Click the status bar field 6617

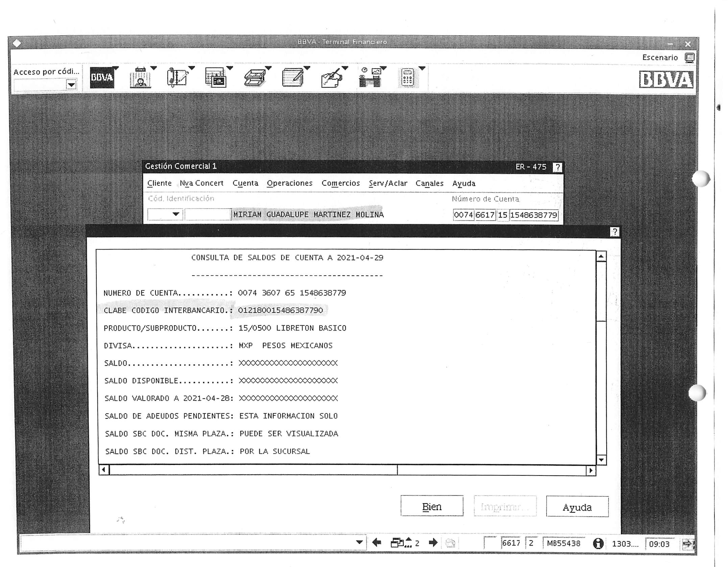pos(511,543)
